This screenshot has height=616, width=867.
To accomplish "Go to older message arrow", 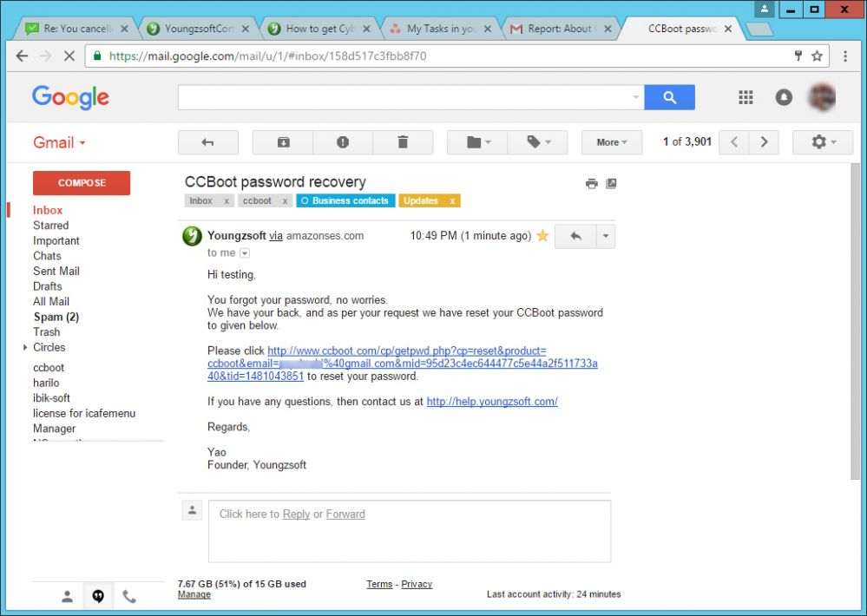I will point(764,142).
